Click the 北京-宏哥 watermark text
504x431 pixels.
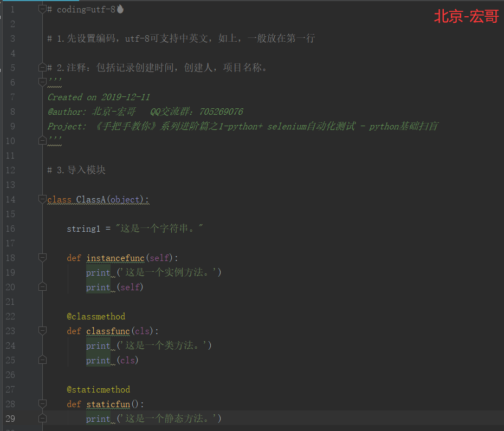point(466,16)
